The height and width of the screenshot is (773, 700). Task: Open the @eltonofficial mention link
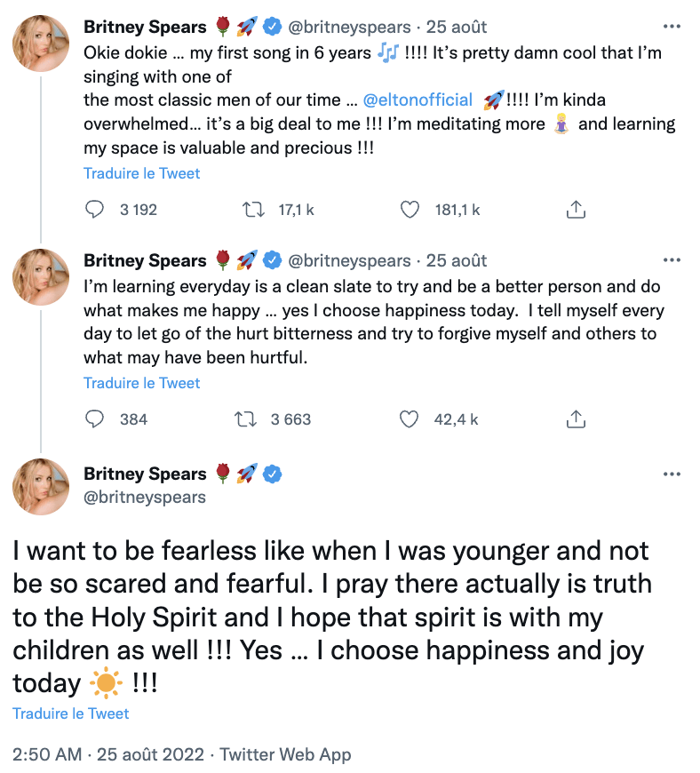[x=418, y=100]
